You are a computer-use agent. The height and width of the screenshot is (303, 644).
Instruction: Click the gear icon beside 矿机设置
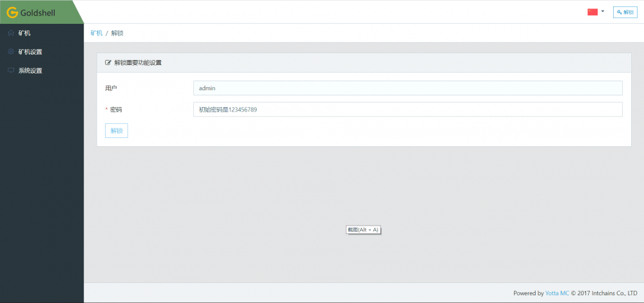(x=11, y=52)
